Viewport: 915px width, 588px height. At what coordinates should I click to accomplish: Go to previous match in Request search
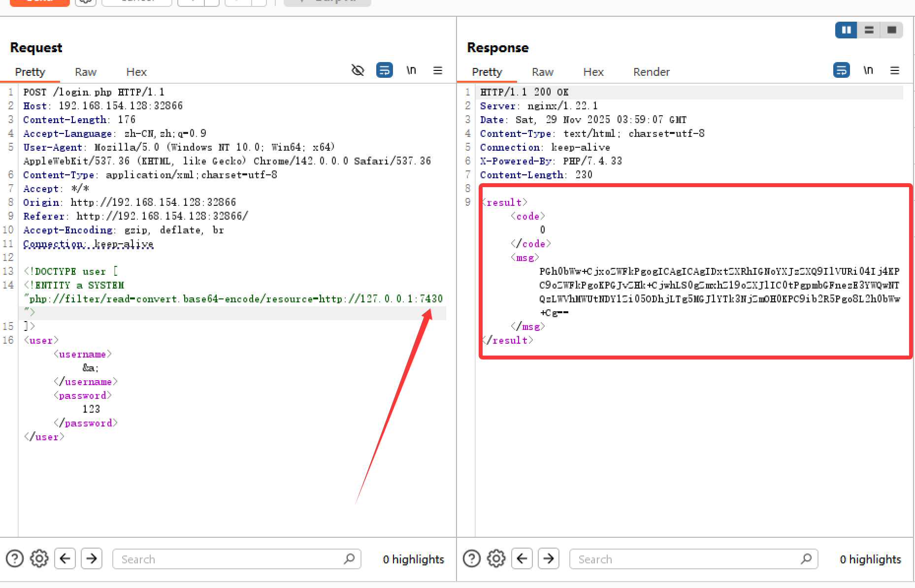pyautogui.click(x=65, y=559)
